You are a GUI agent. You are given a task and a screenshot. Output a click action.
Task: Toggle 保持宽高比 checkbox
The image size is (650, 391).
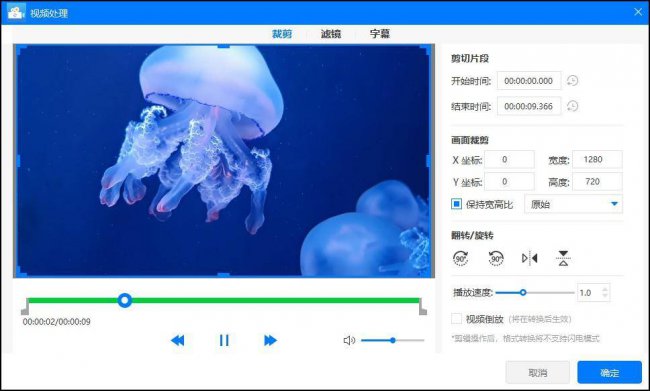point(456,204)
